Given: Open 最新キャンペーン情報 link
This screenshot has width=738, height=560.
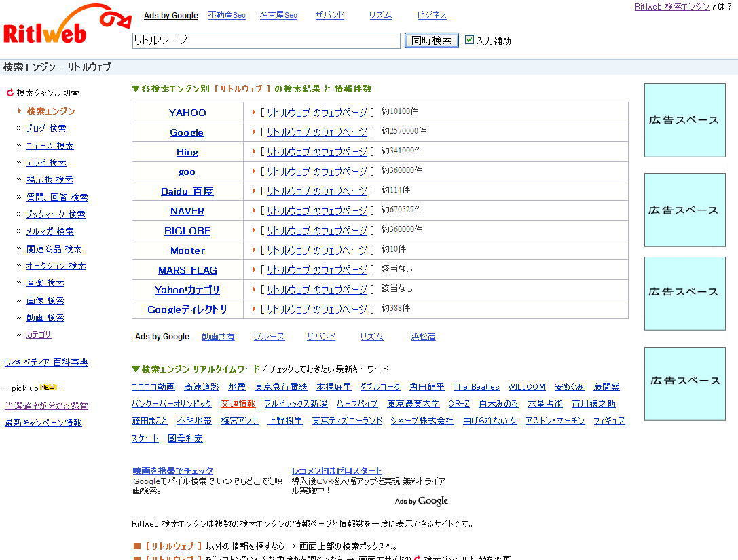Looking at the screenshot, I should [x=43, y=423].
